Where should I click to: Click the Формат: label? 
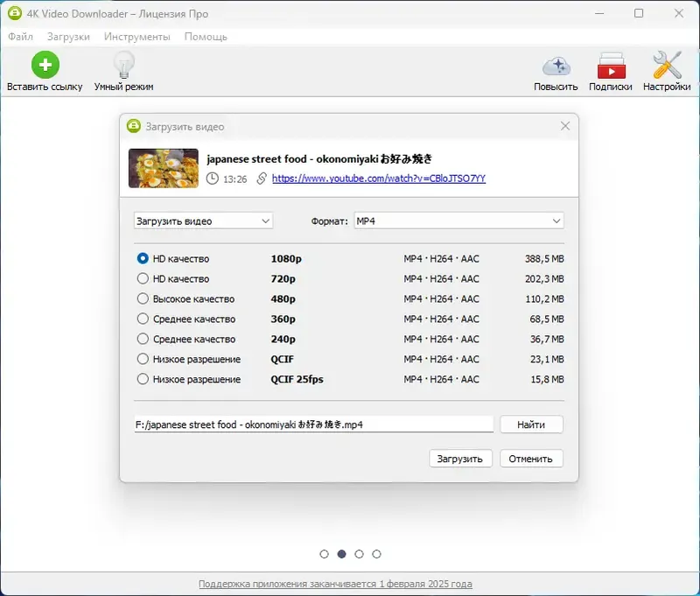tap(329, 221)
